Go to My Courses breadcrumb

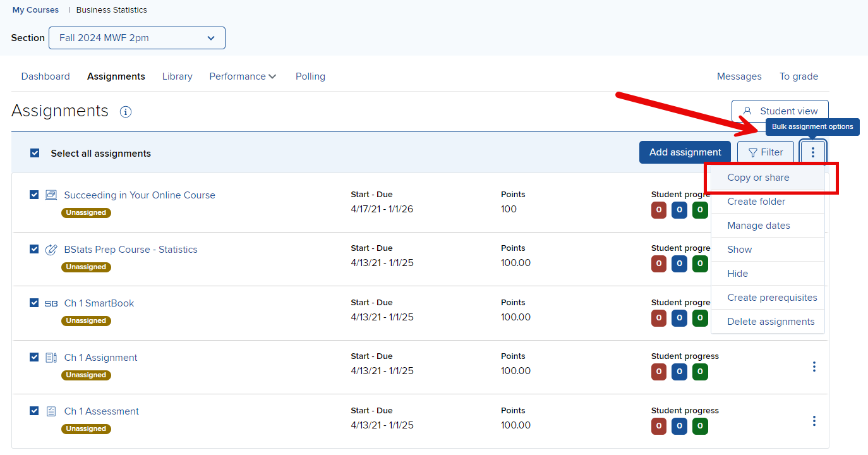click(35, 10)
